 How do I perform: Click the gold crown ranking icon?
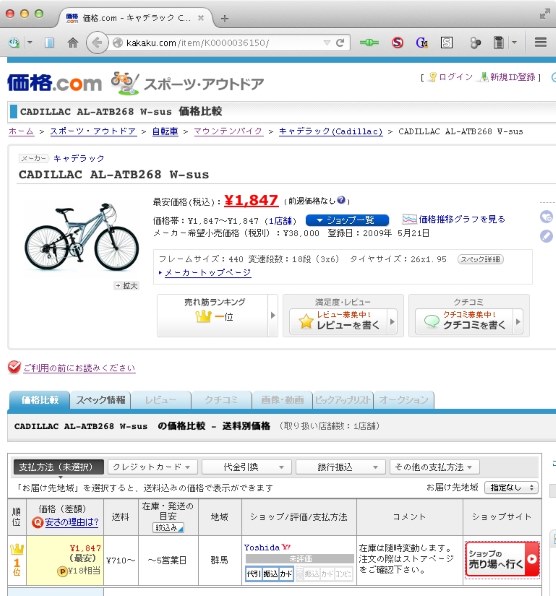[203, 317]
